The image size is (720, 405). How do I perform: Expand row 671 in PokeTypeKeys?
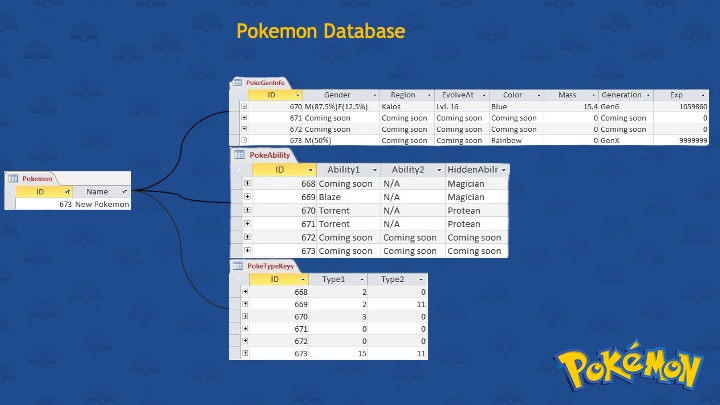coord(245,328)
